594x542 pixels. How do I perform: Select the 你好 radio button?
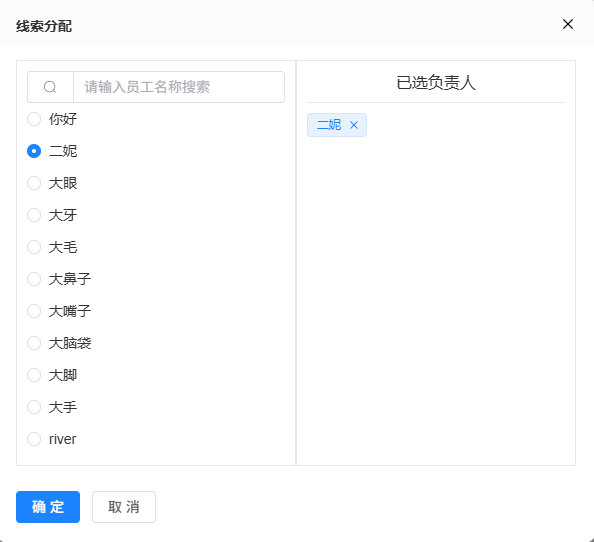34,119
